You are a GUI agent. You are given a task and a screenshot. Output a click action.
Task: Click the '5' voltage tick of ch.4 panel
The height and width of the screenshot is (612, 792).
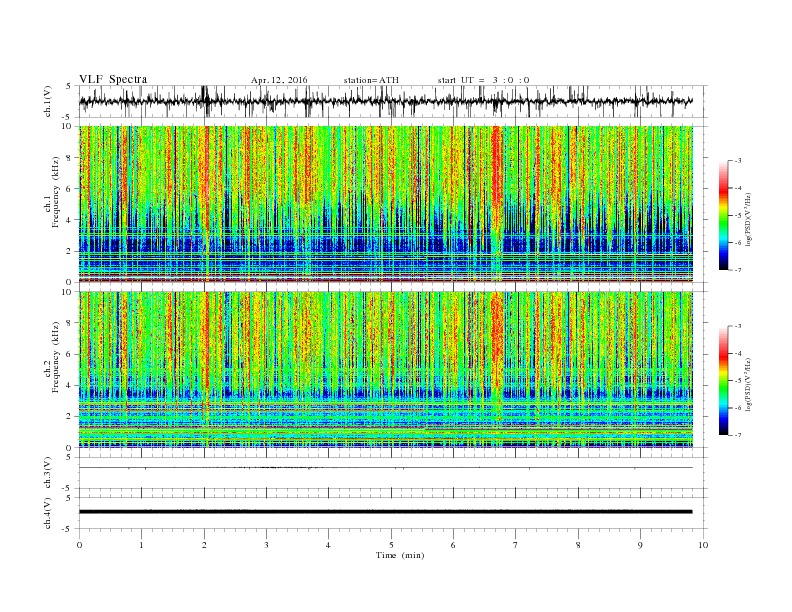70,498
